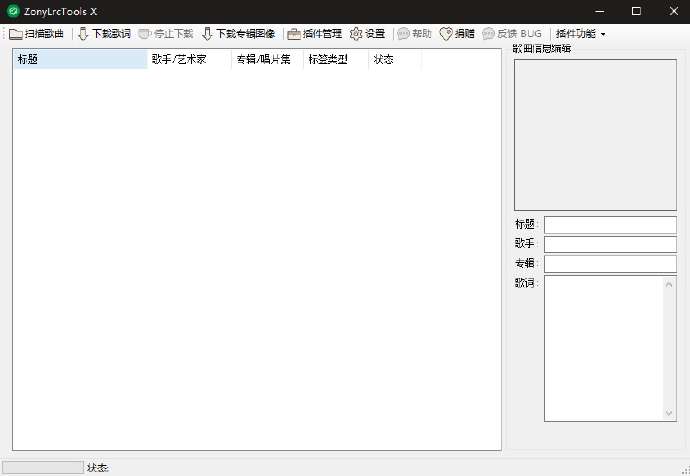Screen dimensions: 690x476
Task: Focus the 标题 text input field
Action: (610, 225)
